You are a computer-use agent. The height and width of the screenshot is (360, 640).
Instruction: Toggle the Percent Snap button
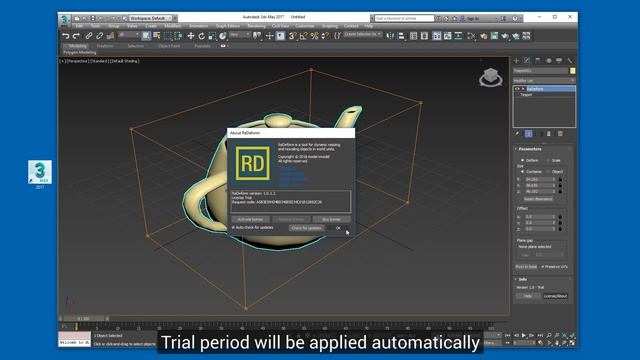coord(314,36)
